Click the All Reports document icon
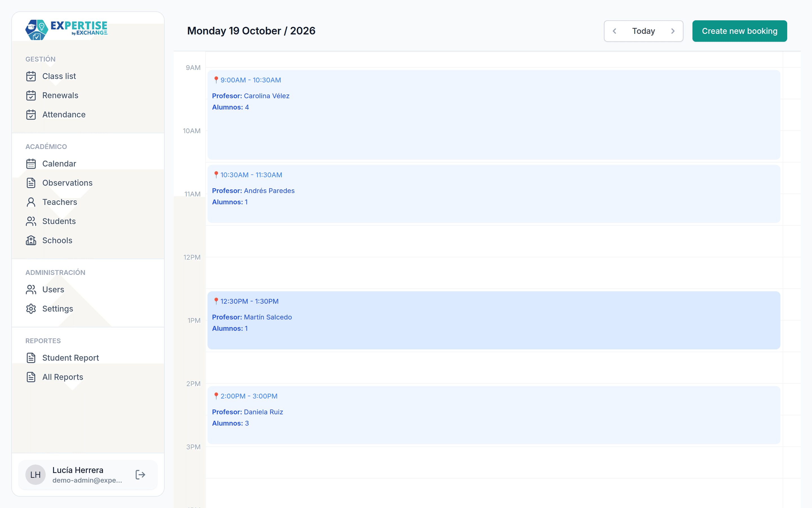 31,377
